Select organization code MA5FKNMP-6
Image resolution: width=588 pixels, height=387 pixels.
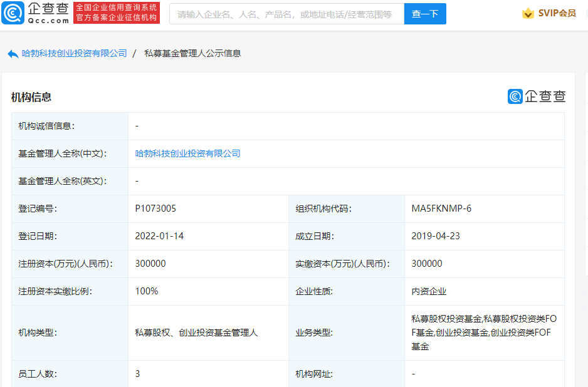[441, 209]
